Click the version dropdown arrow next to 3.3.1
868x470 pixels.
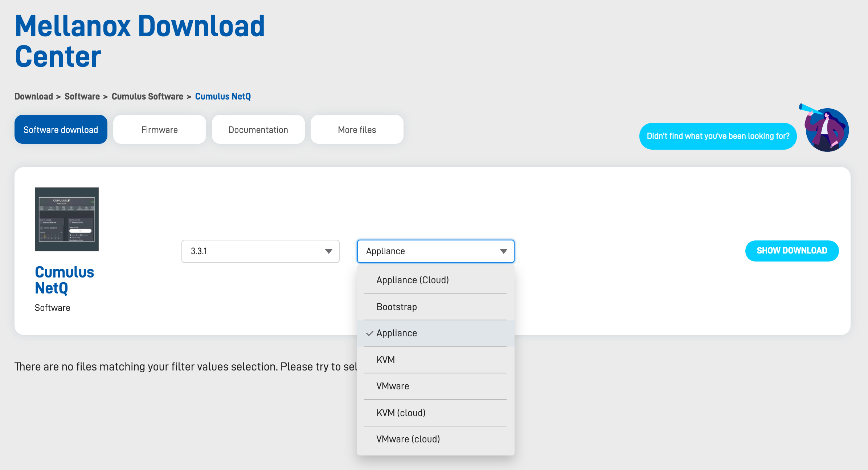[x=328, y=251]
